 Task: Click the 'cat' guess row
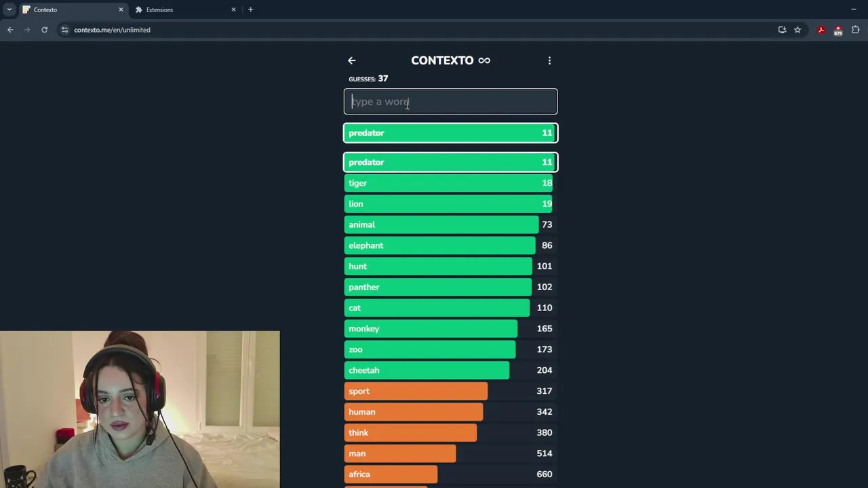[x=450, y=308]
